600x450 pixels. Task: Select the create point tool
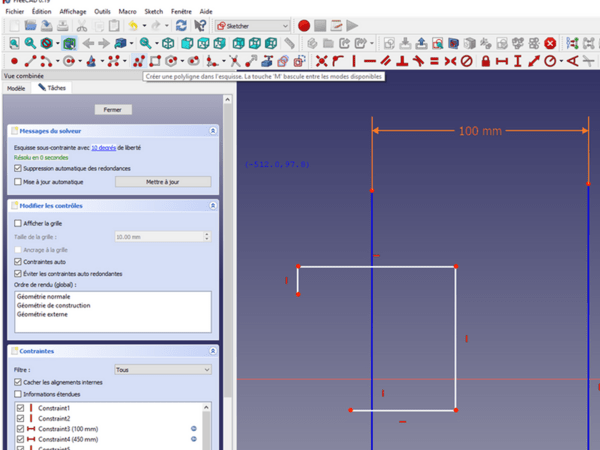point(14,62)
